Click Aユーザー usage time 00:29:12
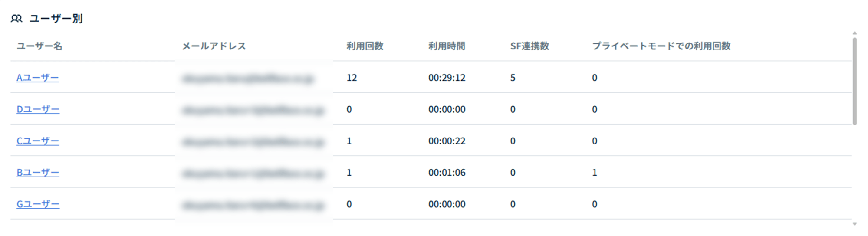 click(447, 78)
